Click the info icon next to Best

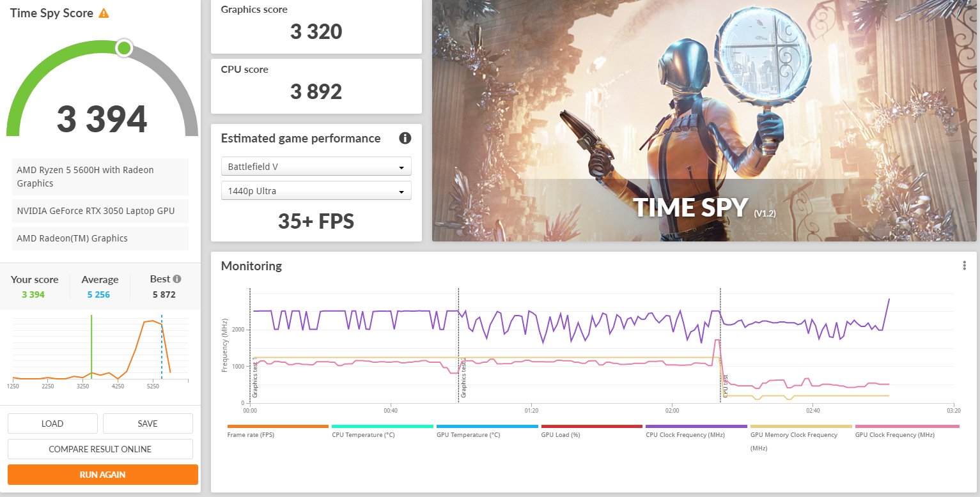pos(177,279)
